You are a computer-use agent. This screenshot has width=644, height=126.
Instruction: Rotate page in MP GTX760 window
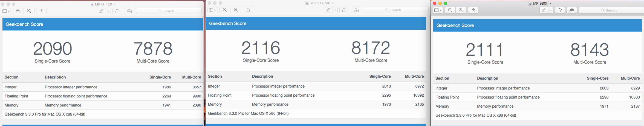pyautogui.click(x=344, y=10)
